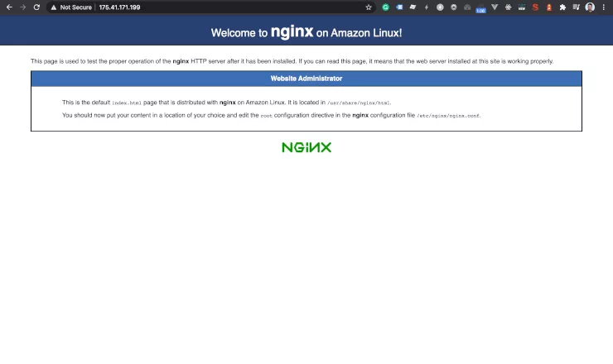
Task: Go back to the previous page
Action: 9,7
